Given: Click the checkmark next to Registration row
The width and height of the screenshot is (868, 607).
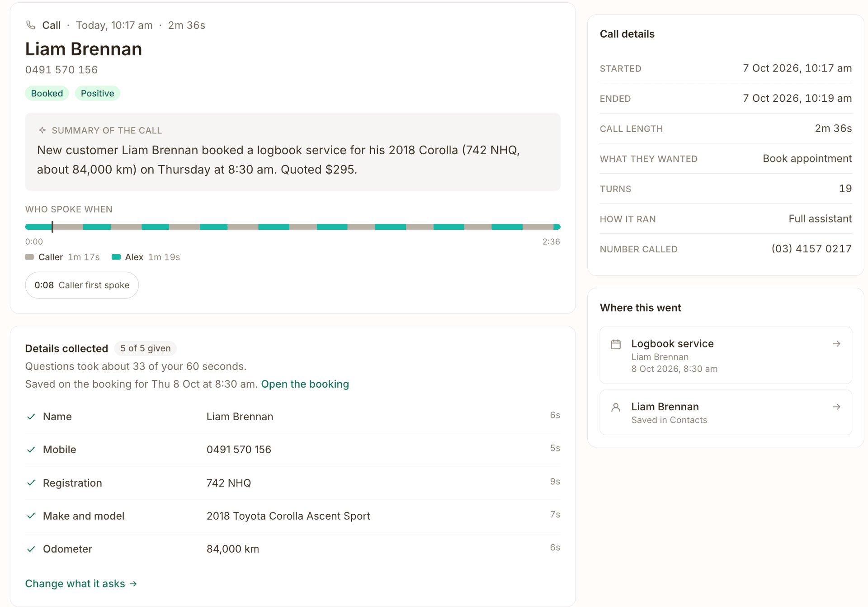Looking at the screenshot, I should coord(31,483).
